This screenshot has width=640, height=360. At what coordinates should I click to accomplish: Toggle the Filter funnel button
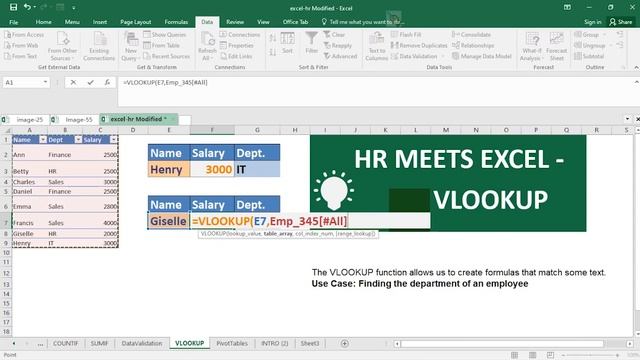[311, 43]
